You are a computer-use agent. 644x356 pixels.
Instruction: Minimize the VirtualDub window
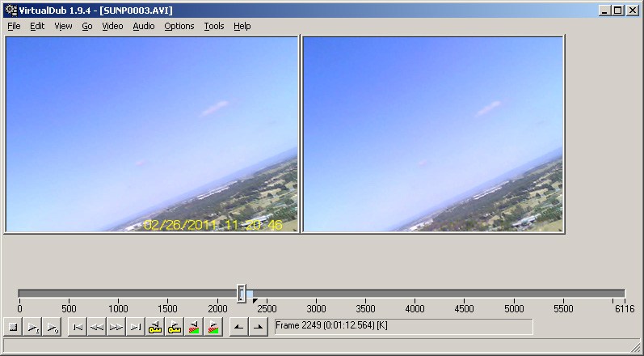click(x=604, y=11)
